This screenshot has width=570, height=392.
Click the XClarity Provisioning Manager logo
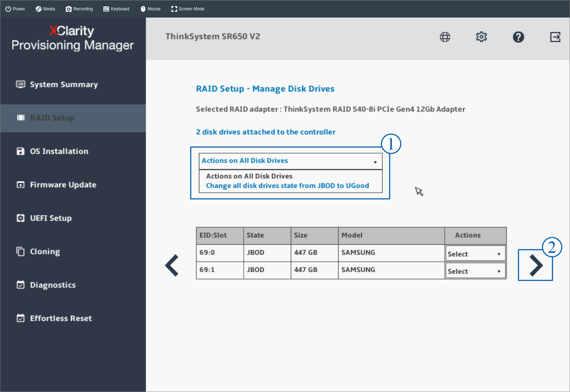(73, 38)
